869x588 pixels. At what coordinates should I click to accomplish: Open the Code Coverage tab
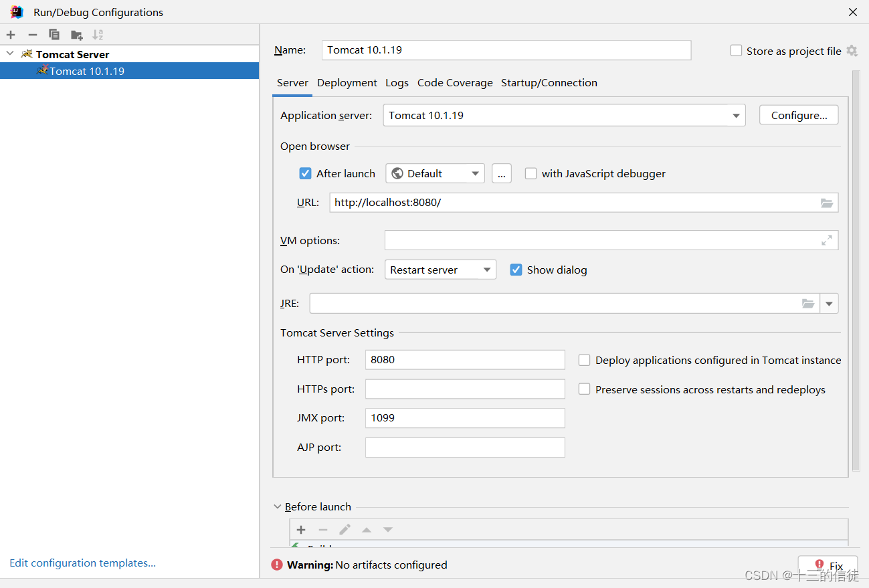[455, 83]
